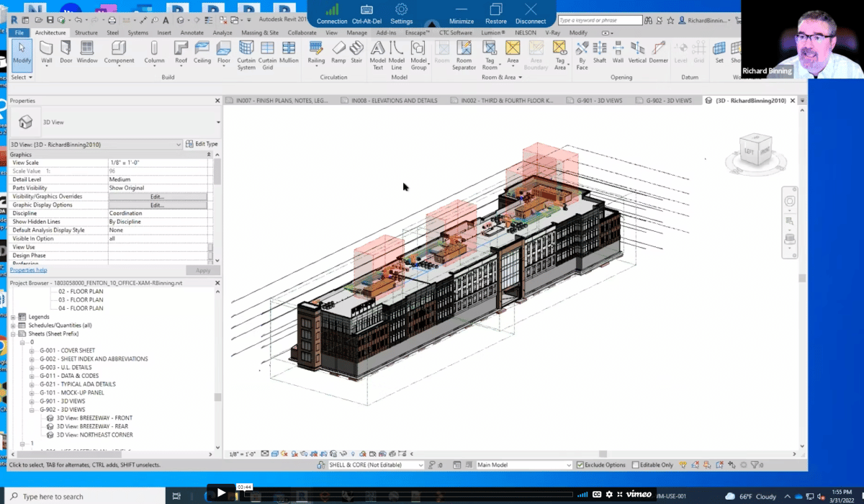Open the Properties help link
Screen dimensions: 864x504
click(x=28, y=270)
